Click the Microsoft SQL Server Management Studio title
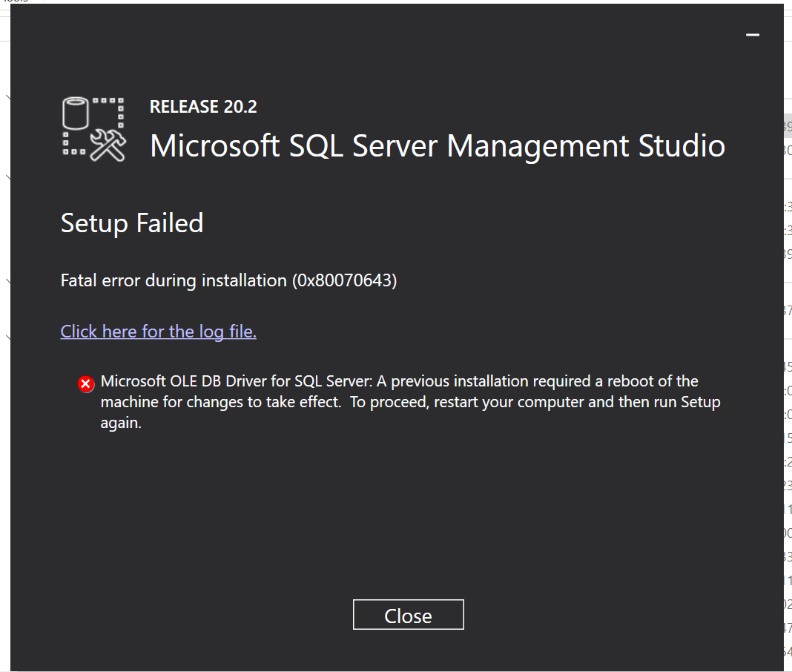792x672 pixels. [437, 145]
